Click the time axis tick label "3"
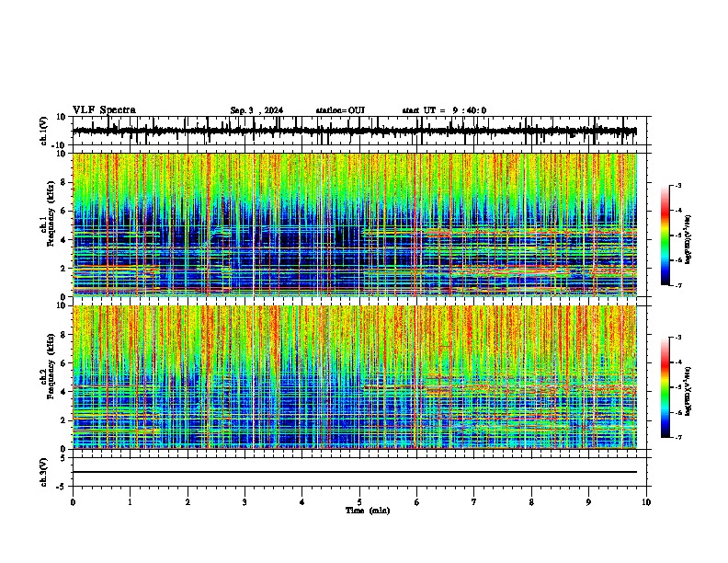The height and width of the screenshot is (563, 728). pyautogui.click(x=245, y=502)
